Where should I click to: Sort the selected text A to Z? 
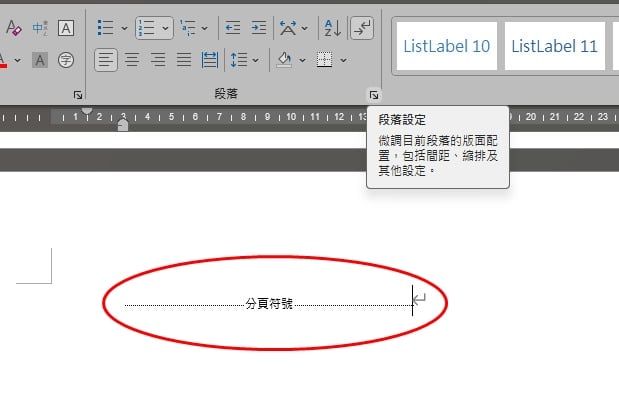click(332, 28)
